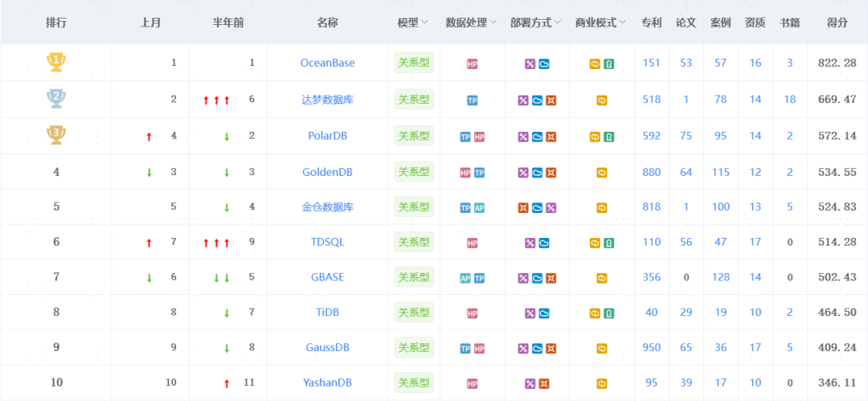868x401 pixels.
Task: Click the HP badge in PolarDB row
Action: 479,137
